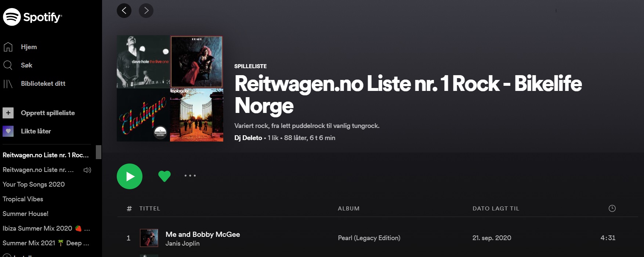The width and height of the screenshot is (644, 257).
Task: Click the sidebar playlist scrollbar handle
Action: coord(98,152)
